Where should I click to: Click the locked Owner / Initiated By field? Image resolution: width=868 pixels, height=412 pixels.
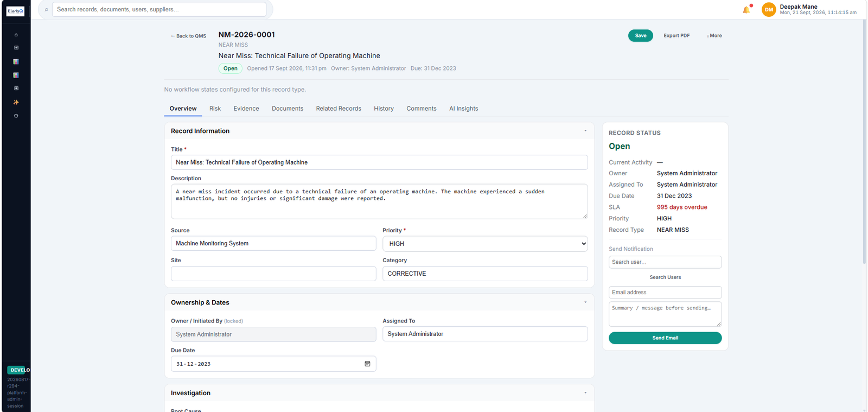pos(273,334)
